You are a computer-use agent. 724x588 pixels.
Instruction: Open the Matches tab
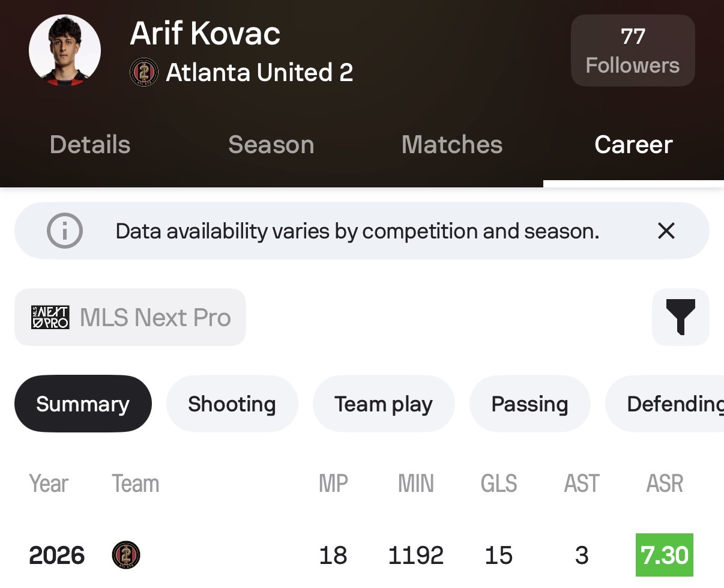coord(452,145)
